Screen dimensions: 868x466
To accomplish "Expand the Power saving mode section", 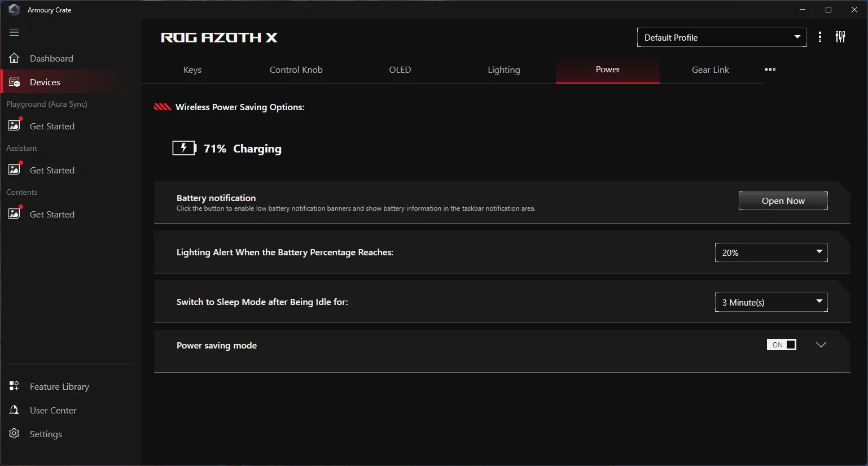I will (821, 345).
